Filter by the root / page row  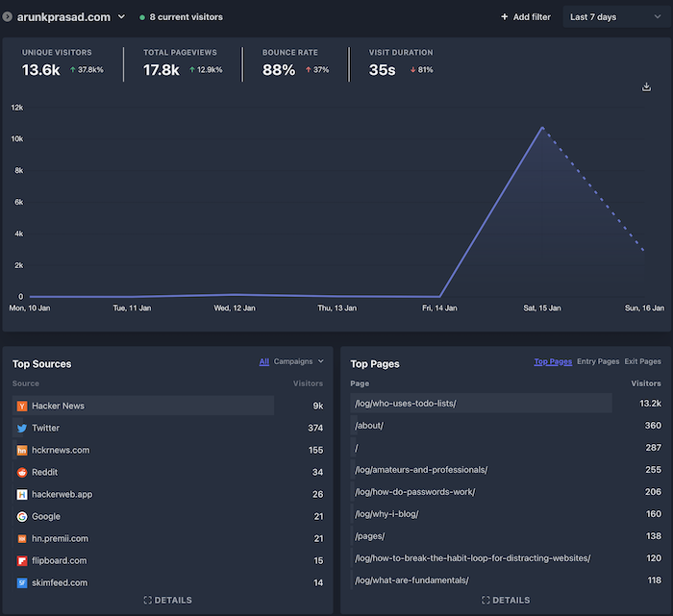tap(357, 448)
